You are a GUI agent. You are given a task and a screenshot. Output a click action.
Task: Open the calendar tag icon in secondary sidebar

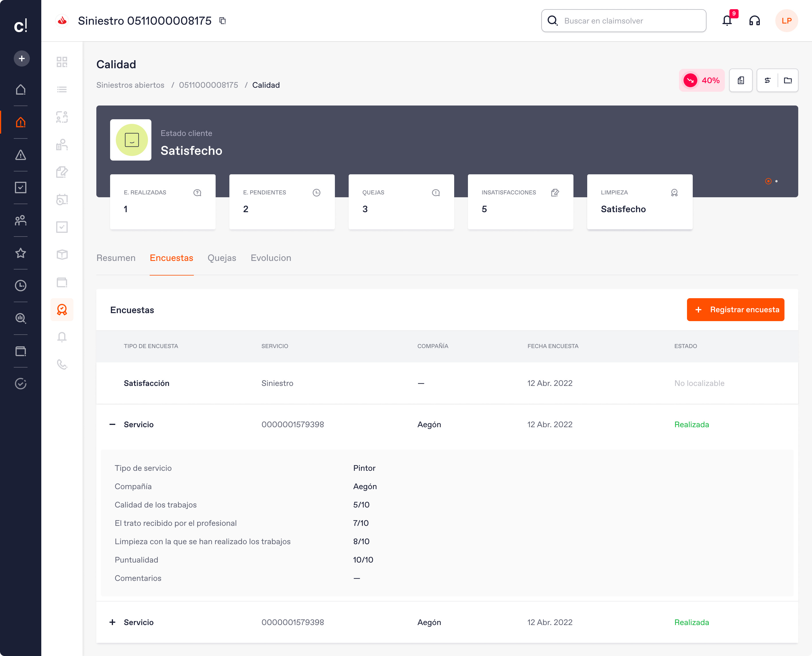pos(62,200)
